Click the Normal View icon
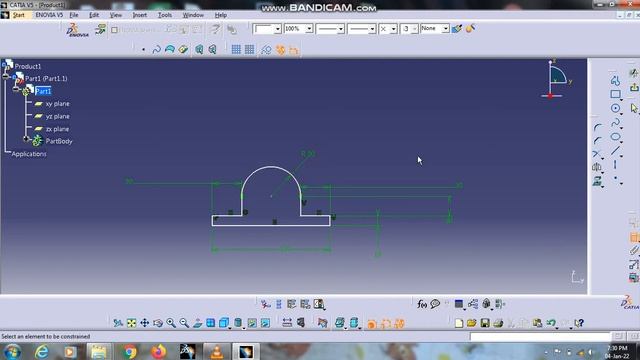The image size is (640, 360). [197, 323]
